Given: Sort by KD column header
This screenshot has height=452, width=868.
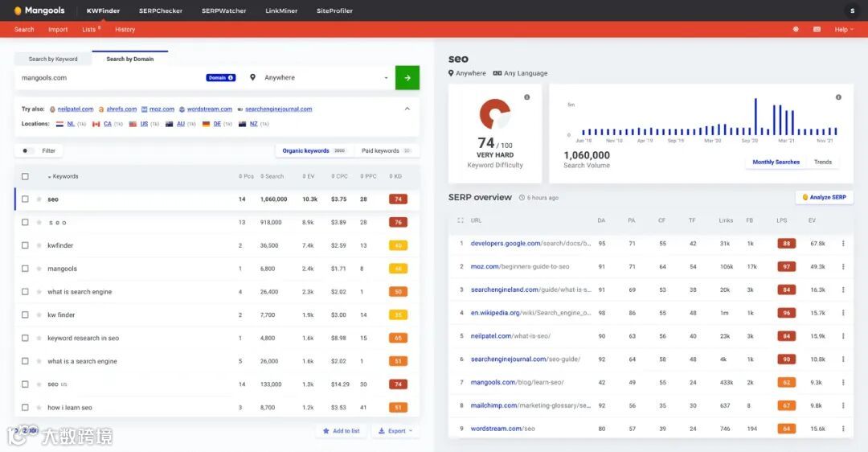Looking at the screenshot, I should pyautogui.click(x=395, y=176).
